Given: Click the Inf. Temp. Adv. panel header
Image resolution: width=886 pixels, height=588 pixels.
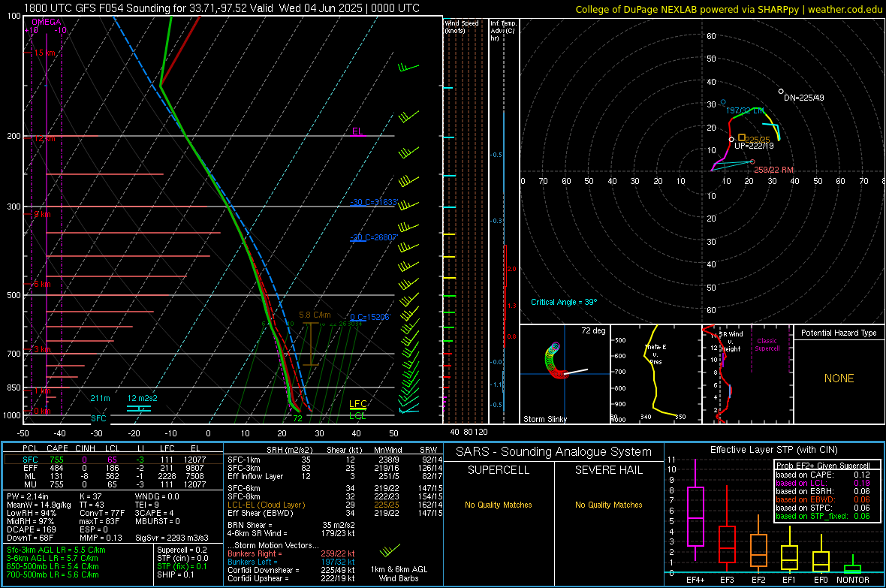Looking at the screenshot, I should tap(503, 31).
